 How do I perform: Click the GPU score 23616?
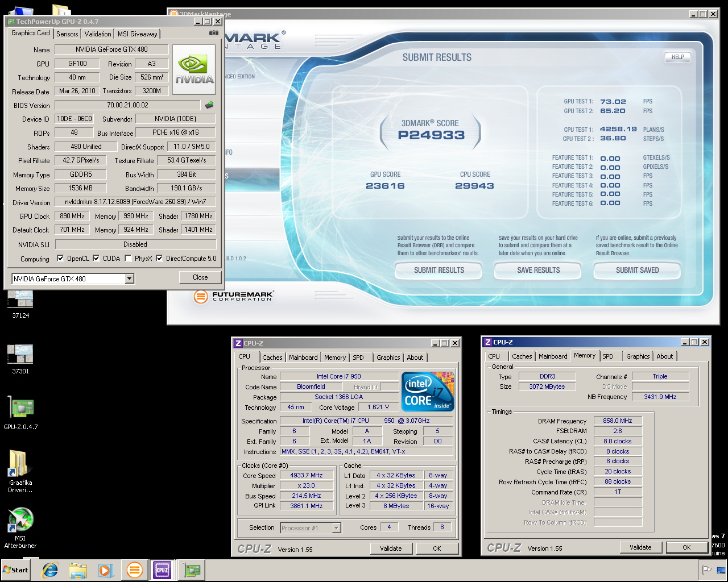385,186
